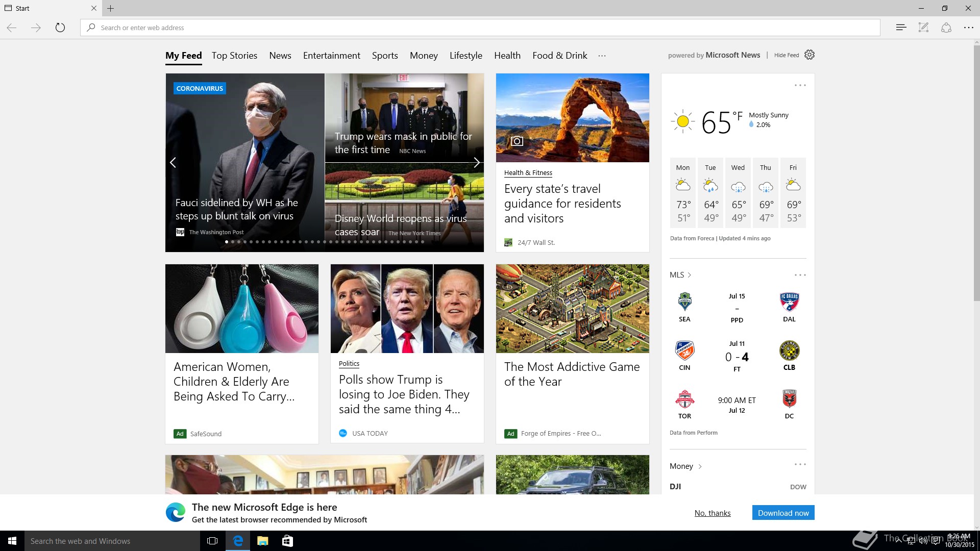980x551 pixels.
Task: Click Seattle Sounders team logo
Action: tap(684, 302)
